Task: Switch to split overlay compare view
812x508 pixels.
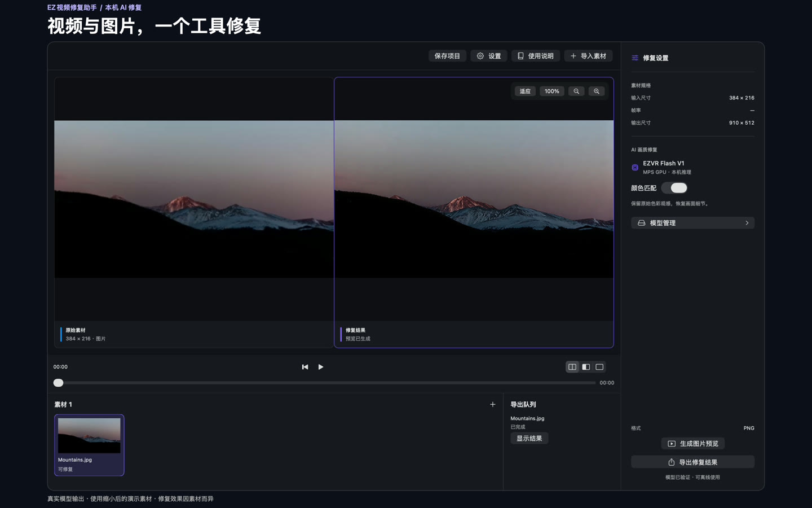Action: [x=586, y=367]
